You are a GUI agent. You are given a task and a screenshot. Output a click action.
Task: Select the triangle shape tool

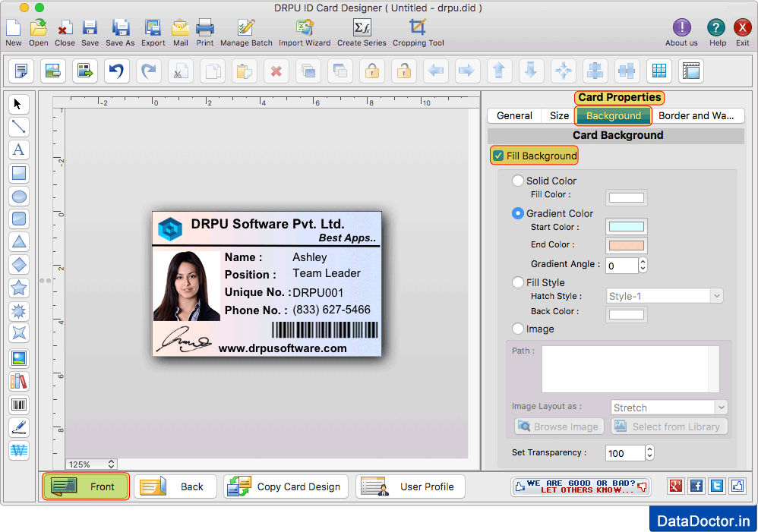[18, 241]
